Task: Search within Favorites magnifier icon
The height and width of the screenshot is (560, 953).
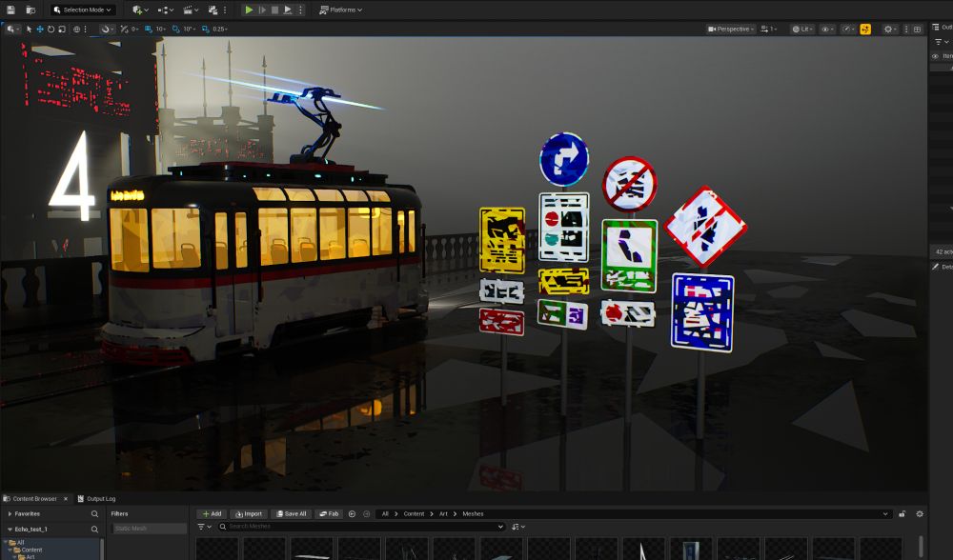Action: [x=94, y=514]
